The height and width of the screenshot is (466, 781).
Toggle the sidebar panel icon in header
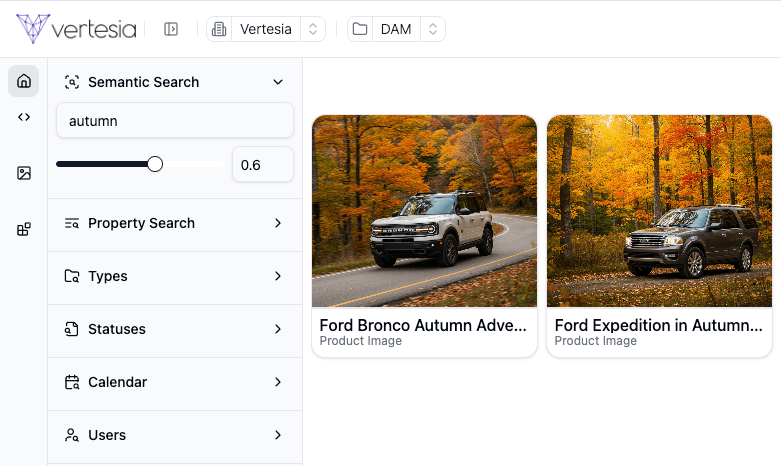[x=171, y=29]
